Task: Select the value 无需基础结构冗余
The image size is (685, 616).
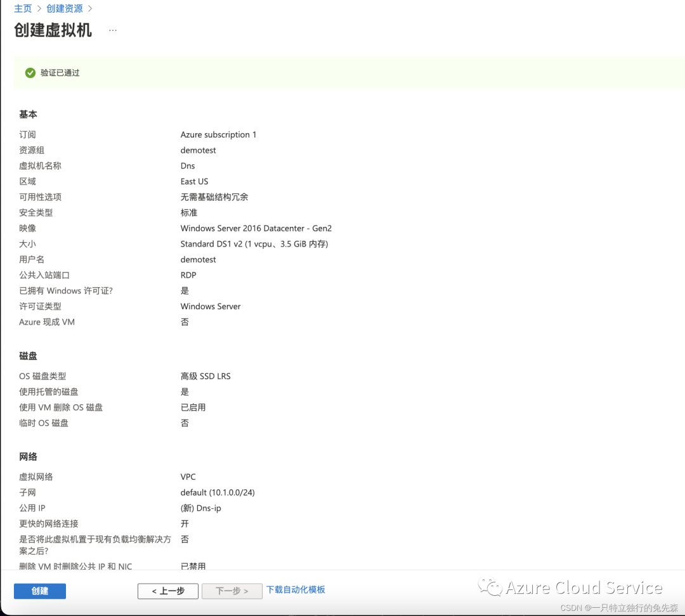Action: (x=214, y=197)
